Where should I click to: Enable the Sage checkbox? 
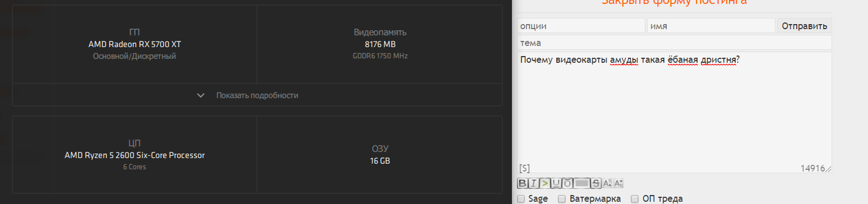pos(521,199)
